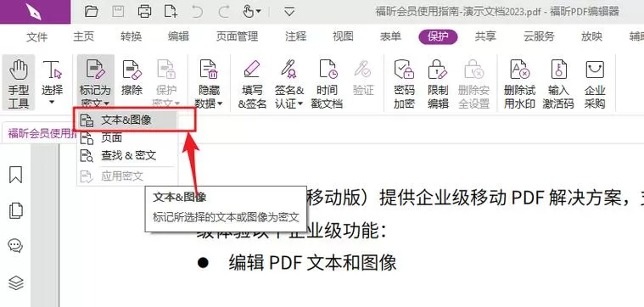644x307 pixels.
Task: Switch to 表单 tab
Action: coord(390,36)
